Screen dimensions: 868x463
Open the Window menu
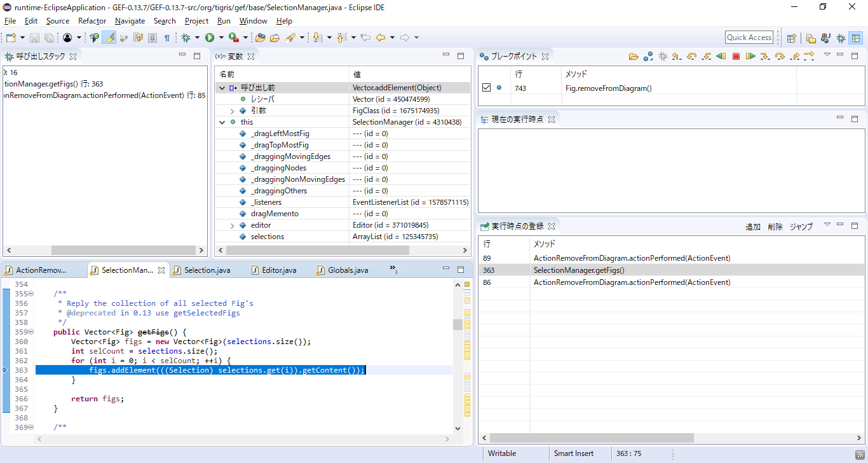253,21
